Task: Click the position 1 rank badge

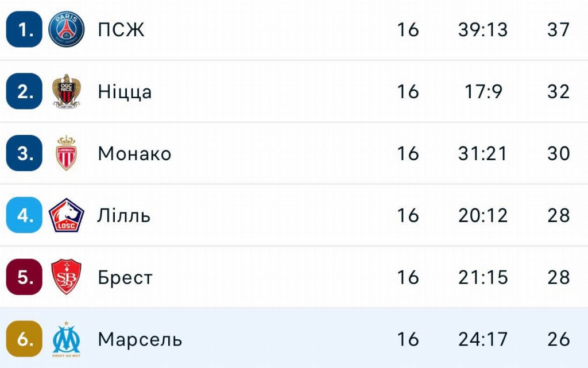Action: tap(24, 29)
